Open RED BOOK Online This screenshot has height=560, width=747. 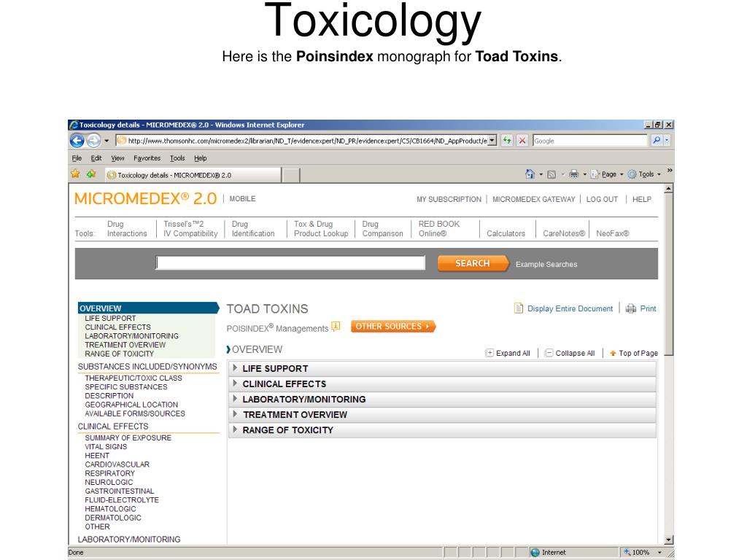point(439,228)
